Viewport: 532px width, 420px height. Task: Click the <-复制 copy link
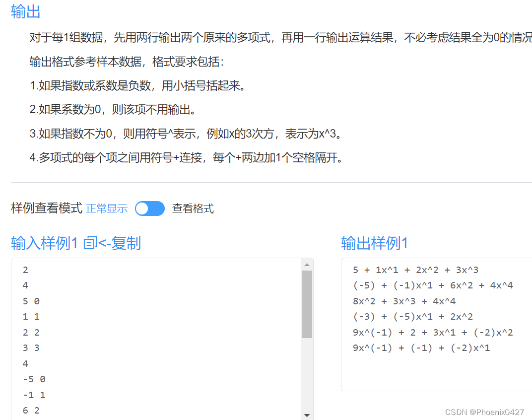tap(120, 243)
